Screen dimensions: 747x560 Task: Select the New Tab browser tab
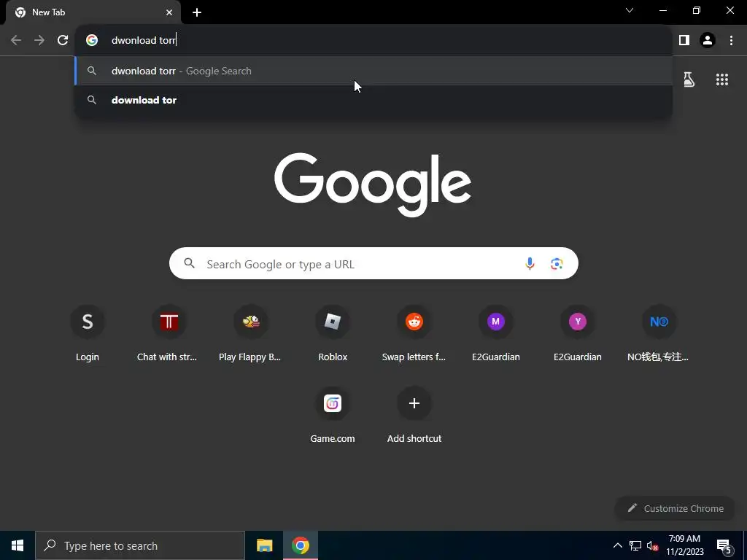(93, 12)
